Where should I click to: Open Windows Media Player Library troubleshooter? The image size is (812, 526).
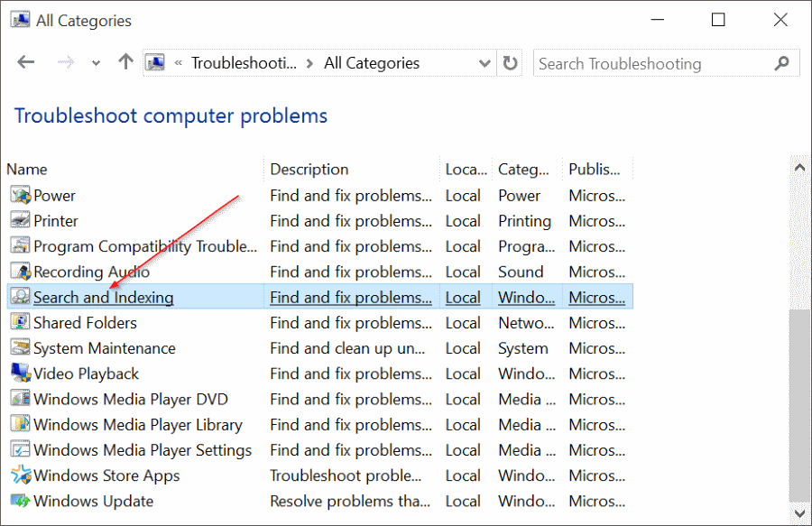(138, 425)
